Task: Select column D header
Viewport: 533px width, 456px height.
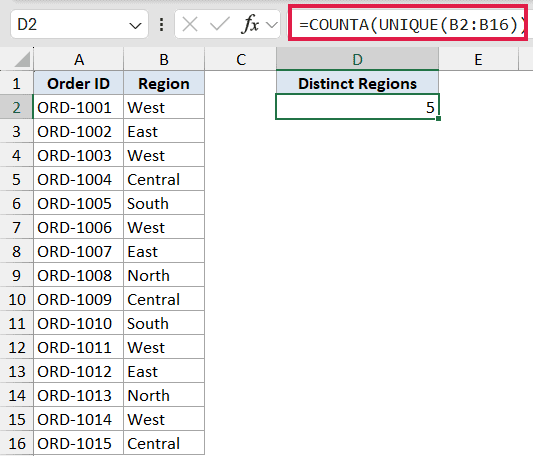Action: coord(358,59)
